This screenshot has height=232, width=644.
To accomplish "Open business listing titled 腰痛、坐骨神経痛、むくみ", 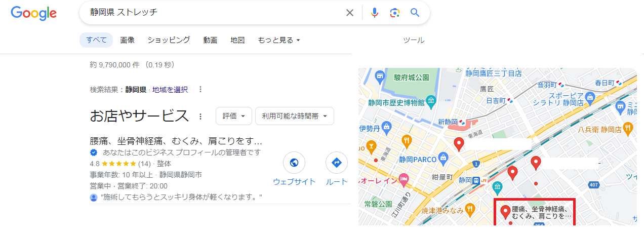I will [x=176, y=141].
